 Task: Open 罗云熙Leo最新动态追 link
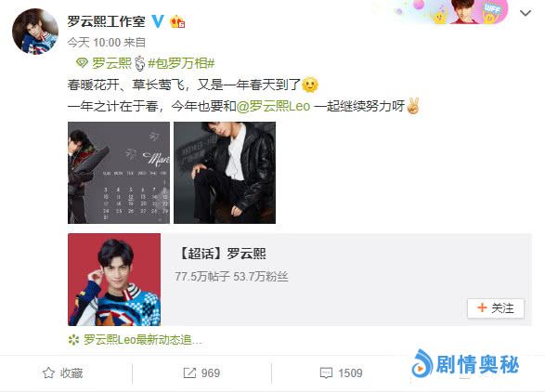click(x=142, y=339)
